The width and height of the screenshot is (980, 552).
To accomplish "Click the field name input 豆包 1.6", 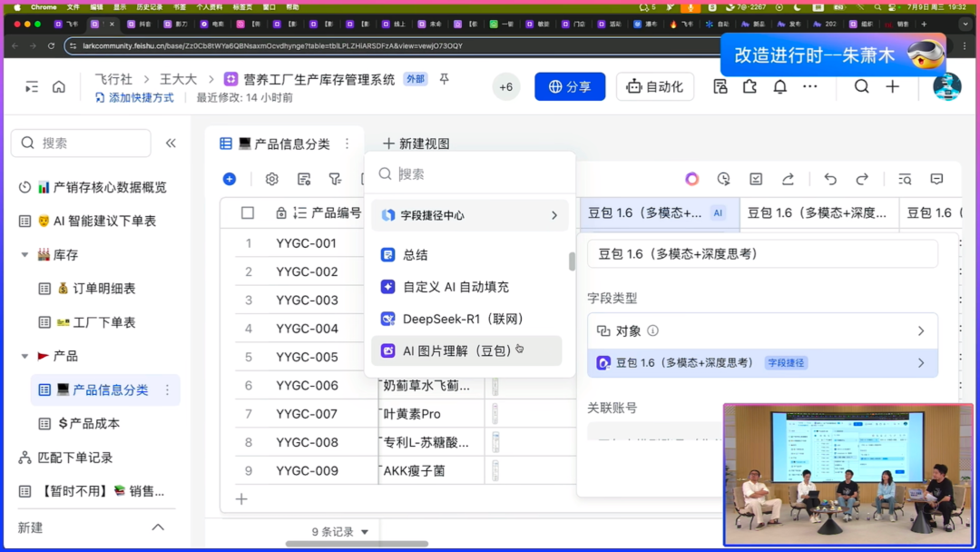I will pos(762,254).
